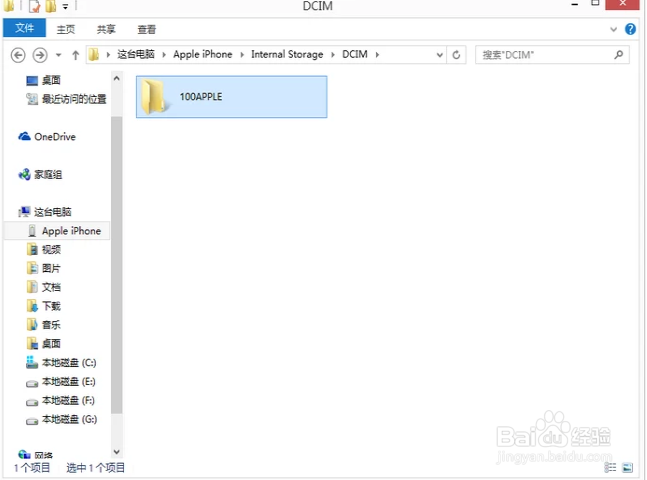Click the 下载 folder icon with blue arrow
The width and height of the screenshot is (647, 480).
(32, 306)
